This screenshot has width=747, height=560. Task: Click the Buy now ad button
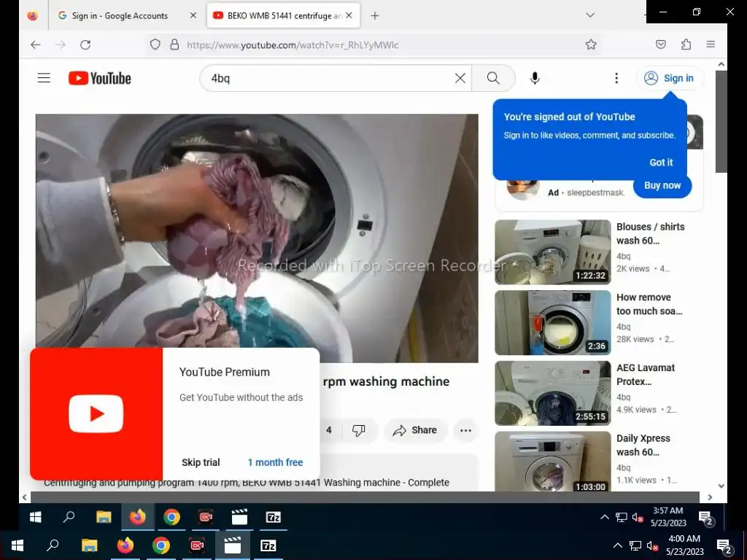coord(662,186)
